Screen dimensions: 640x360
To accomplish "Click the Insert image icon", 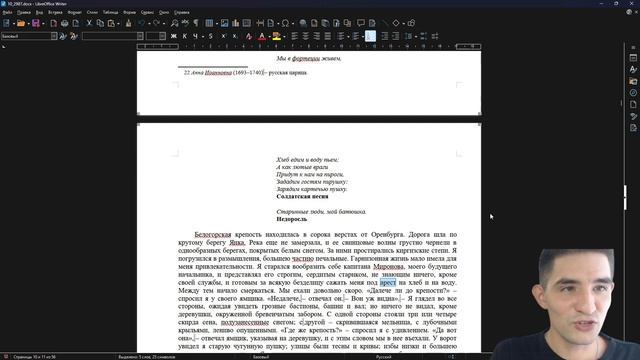I will (x=224, y=23).
